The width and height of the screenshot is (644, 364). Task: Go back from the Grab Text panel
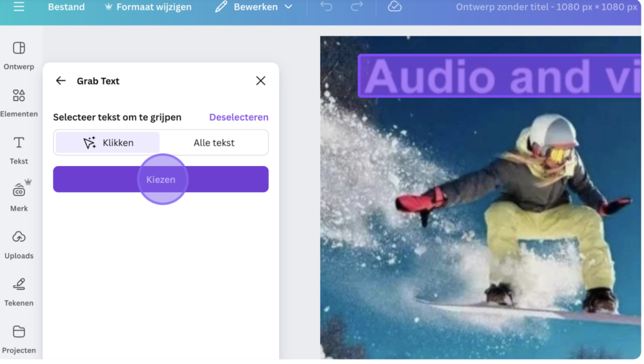tap(61, 81)
